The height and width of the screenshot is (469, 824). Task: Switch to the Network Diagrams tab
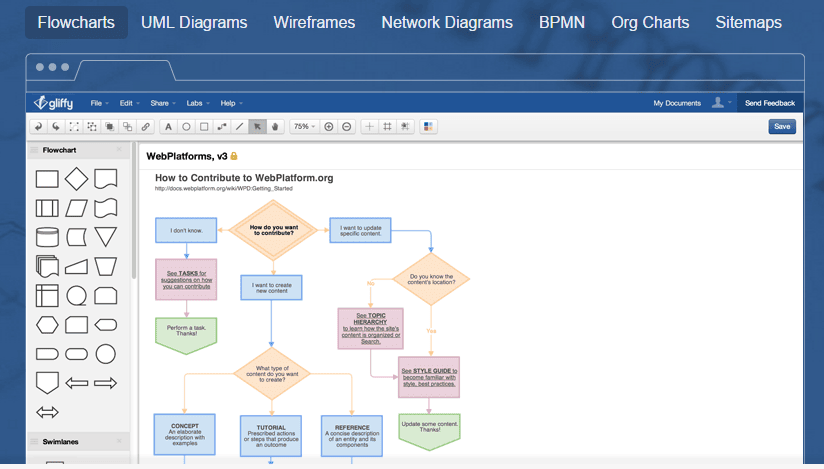447,23
